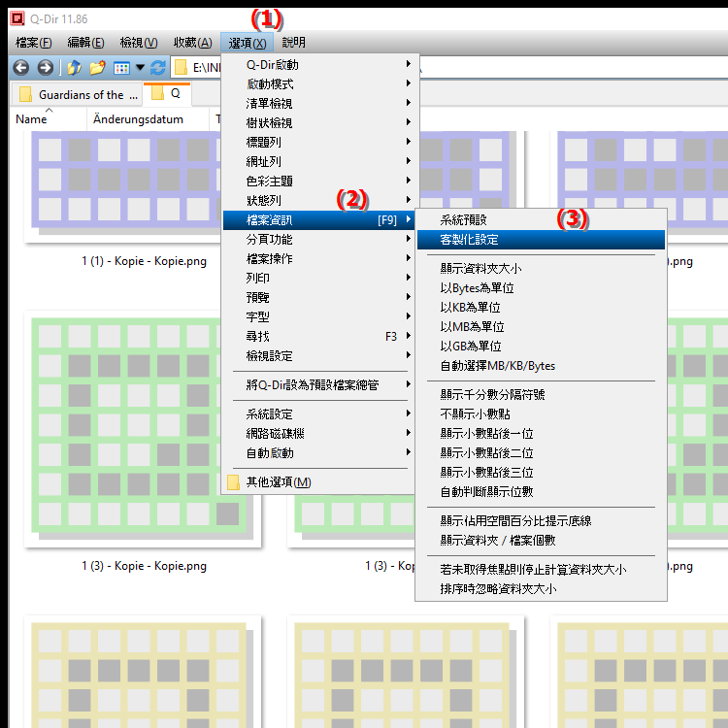
Task: Switch to the Q tab
Action: tap(167, 93)
